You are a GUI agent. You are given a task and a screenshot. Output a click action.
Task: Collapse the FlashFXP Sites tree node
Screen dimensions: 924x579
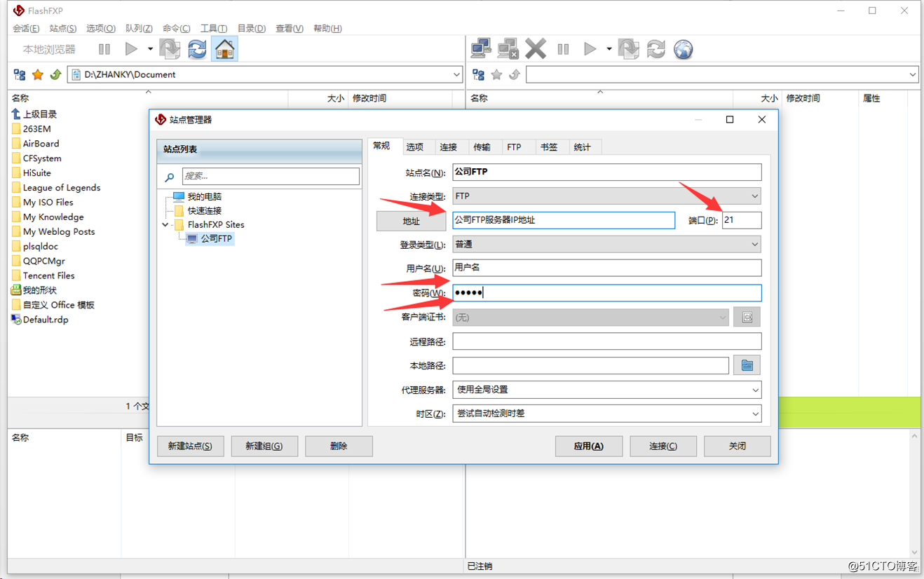[x=165, y=225]
